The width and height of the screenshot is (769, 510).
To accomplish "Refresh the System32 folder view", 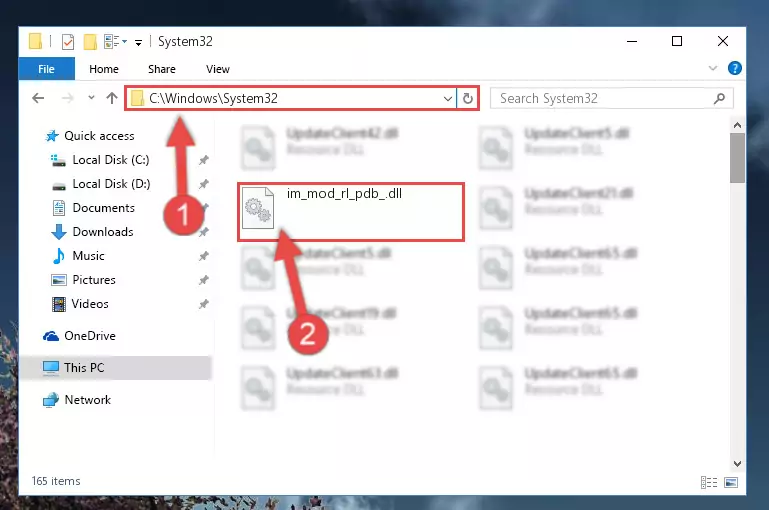I will pyautogui.click(x=467, y=99).
